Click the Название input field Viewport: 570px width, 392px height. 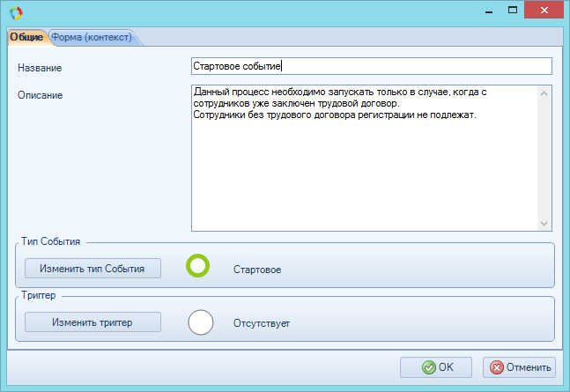pyautogui.click(x=372, y=66)
